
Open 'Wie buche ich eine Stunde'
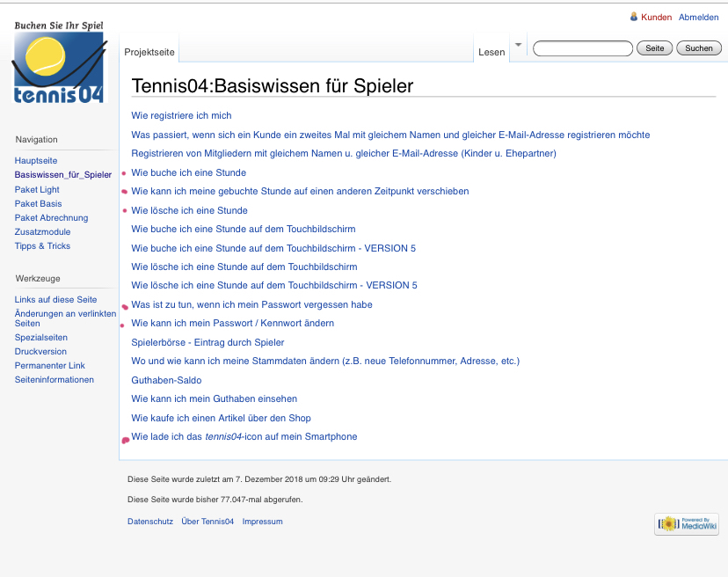pyautogui.click(x=188, y=172)
